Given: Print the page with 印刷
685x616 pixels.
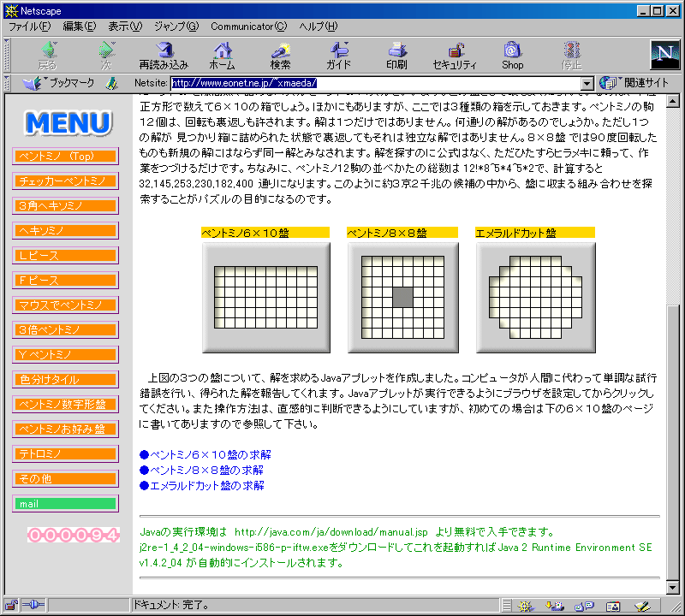Looking at the screenshot, I should click(x=396, y=55).
